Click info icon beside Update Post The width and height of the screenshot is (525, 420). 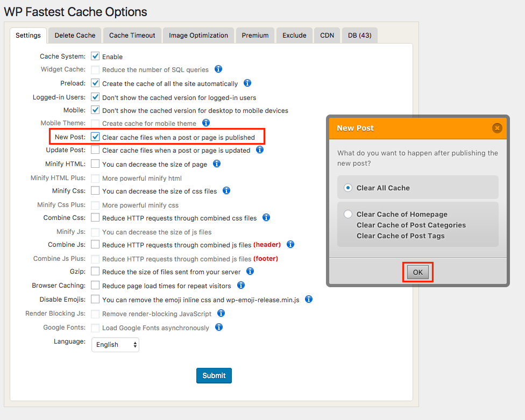click(260, 150)
